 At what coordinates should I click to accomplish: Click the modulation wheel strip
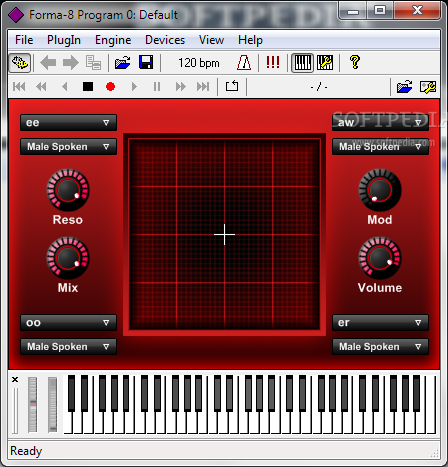coord(52,405)
